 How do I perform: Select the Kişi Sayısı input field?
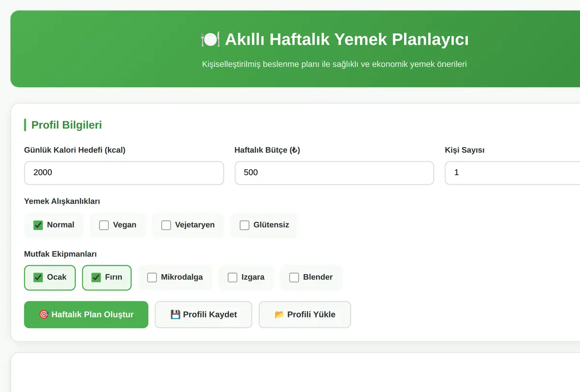click(512, 173)
